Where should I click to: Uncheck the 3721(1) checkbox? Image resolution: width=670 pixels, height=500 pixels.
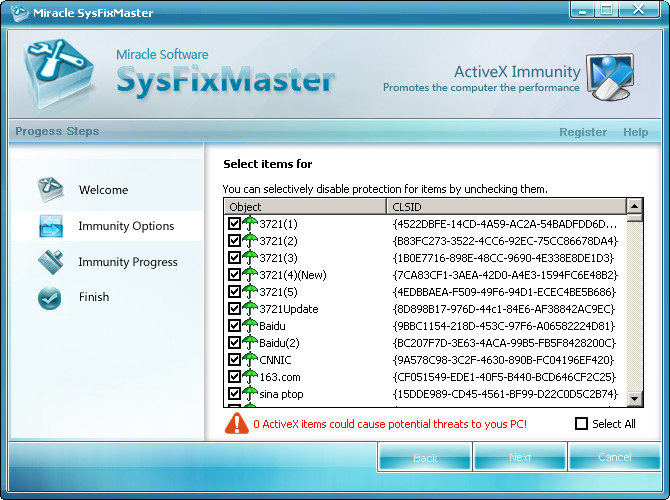[x=234, y=224]
